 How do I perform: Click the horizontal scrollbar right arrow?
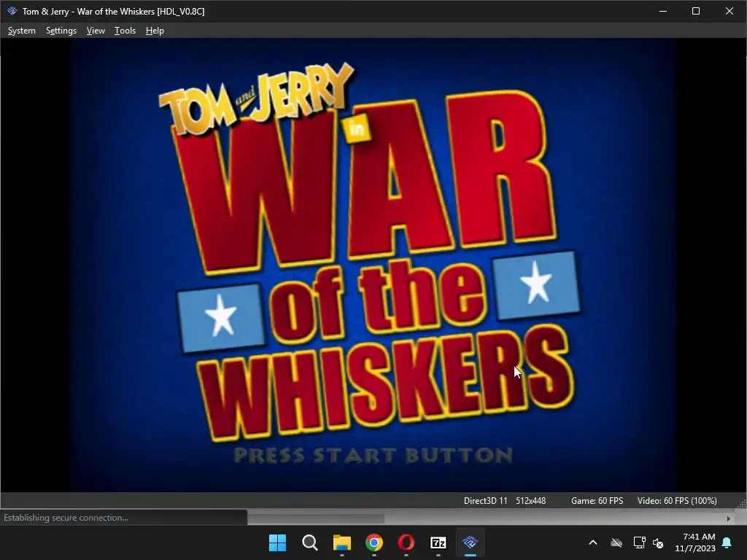[728, 518]
